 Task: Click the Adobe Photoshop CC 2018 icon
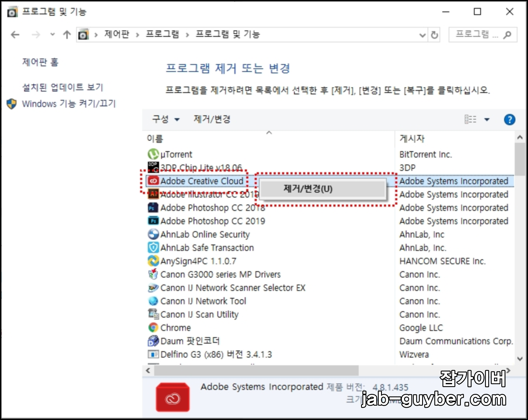[153, 208]
